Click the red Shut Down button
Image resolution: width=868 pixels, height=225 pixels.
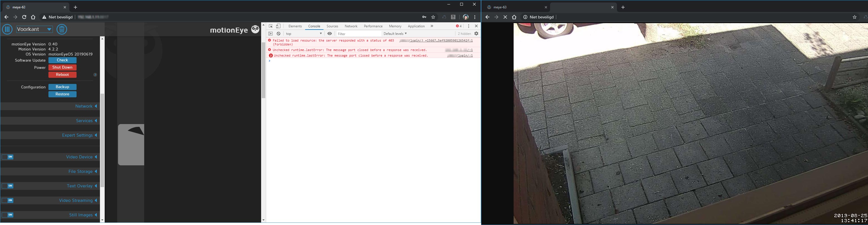pyautogui.click(x=62, y=67)
